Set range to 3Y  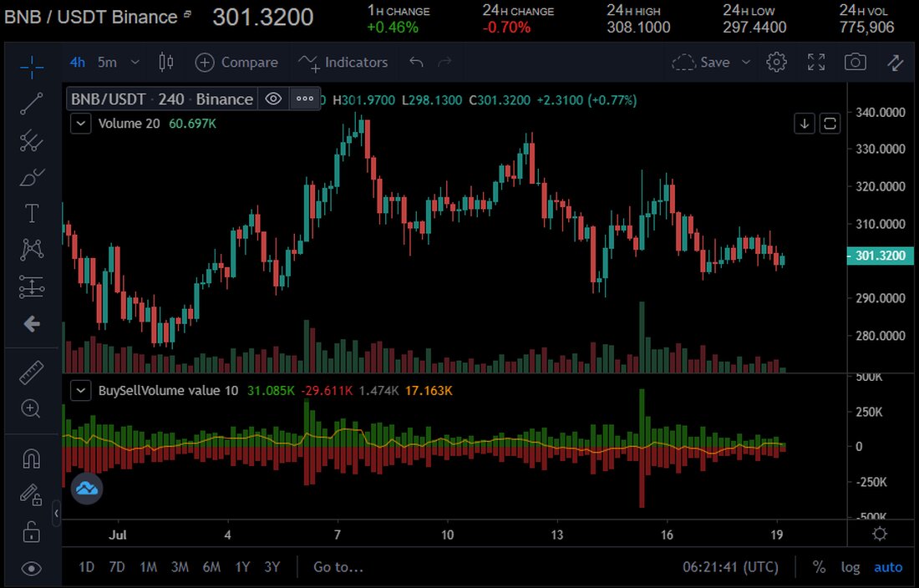pyautogui.click(x=272, y=567)
